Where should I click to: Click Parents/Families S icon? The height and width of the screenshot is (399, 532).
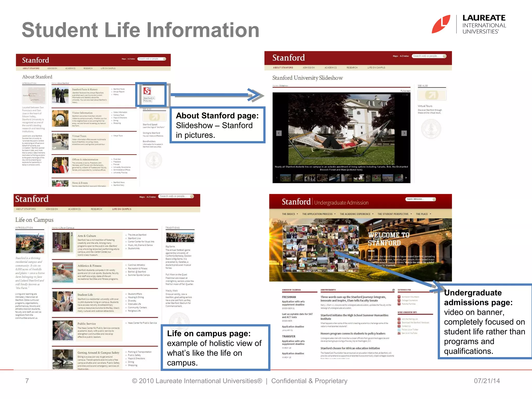399,304
